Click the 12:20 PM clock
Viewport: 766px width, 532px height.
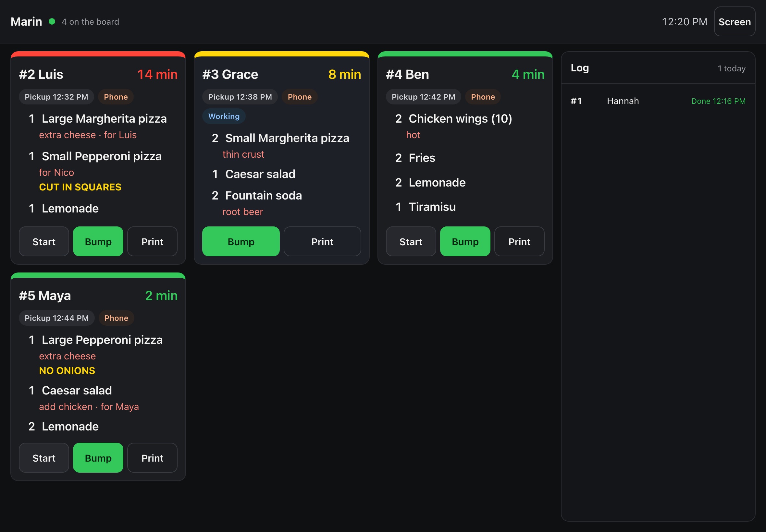click(684, 22)
